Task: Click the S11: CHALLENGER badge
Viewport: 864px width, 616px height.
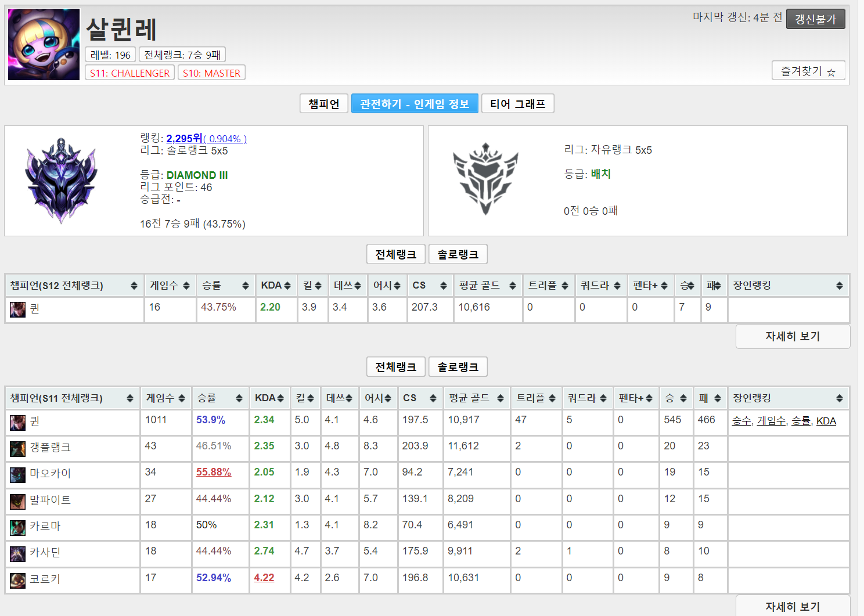Action: 129,73
